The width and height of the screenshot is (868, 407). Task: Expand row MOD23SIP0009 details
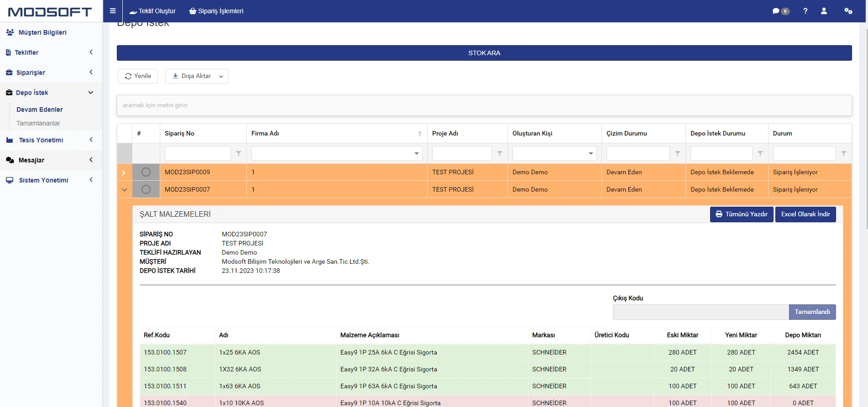point(124,172)
